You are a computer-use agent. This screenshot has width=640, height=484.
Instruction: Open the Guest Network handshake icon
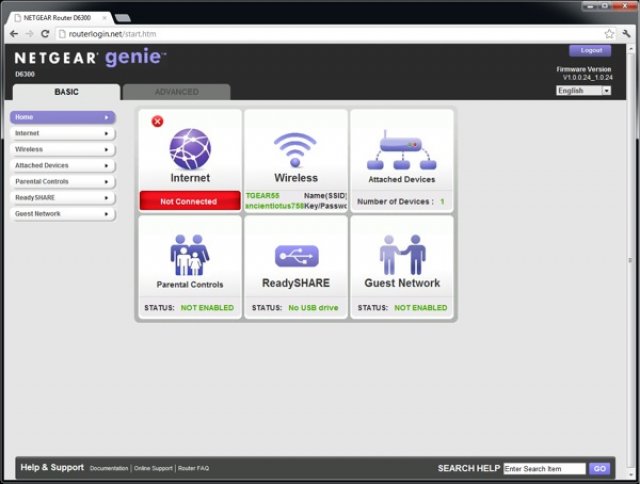click(x=402, y=254)
